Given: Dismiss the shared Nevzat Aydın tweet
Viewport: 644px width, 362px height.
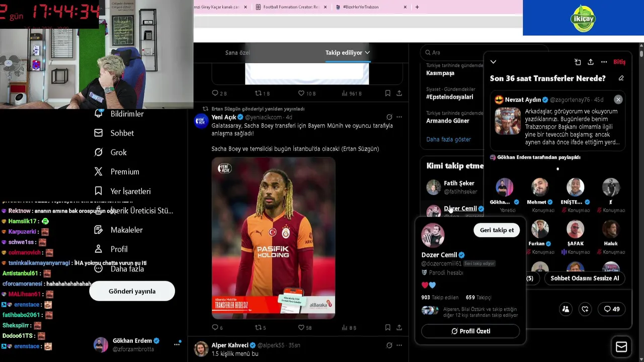Looking at the screenshot, I should pos(618,100).
